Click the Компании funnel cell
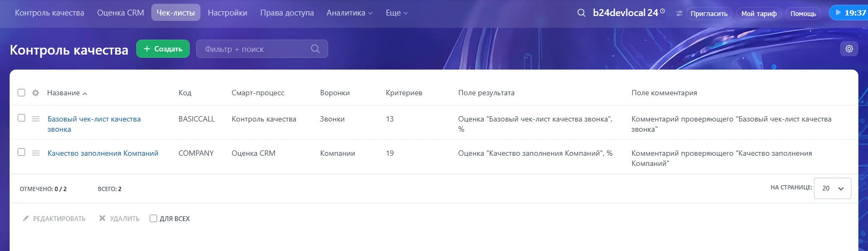Viewport: 868px width, 251px height. click(338, 153)
